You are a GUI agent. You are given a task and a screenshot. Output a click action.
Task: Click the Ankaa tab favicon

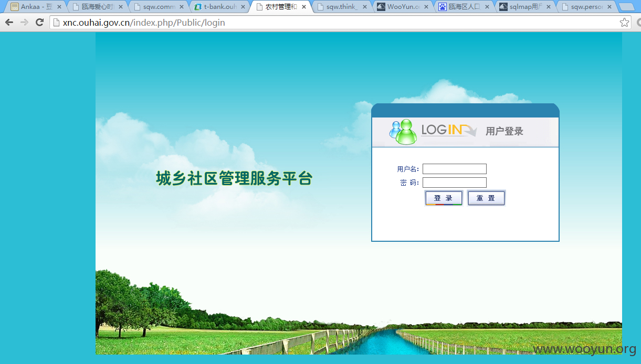pyautogui.click(x=15, y=7)
